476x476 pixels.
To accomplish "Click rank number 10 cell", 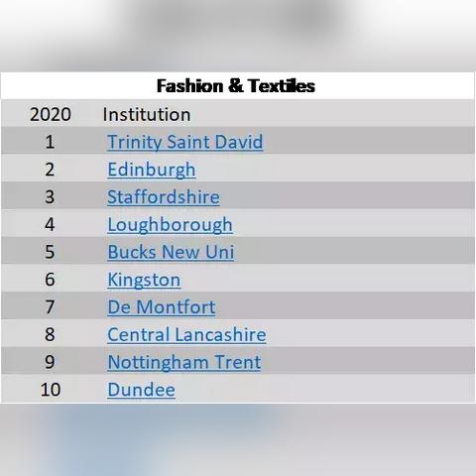I will click(51, 390).
